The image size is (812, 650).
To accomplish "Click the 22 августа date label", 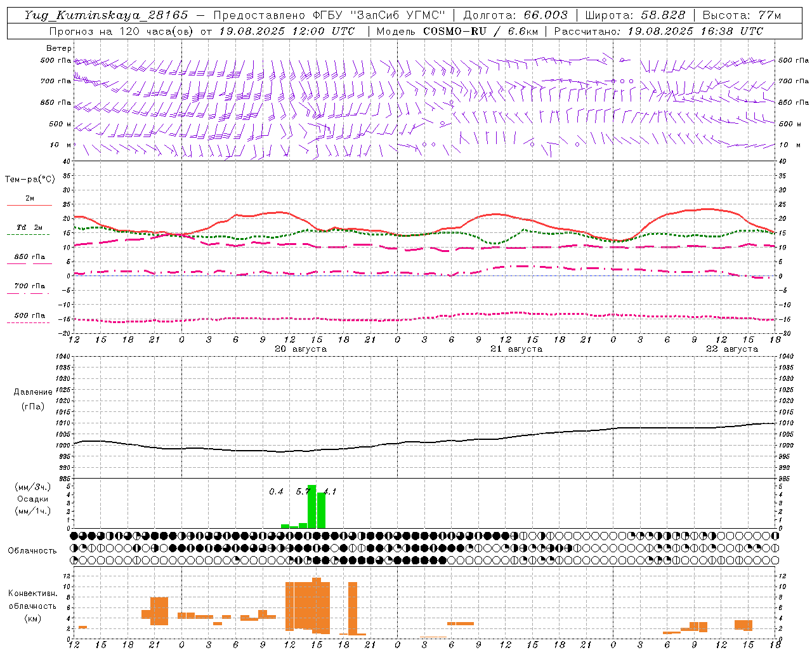I will pos(732,348).
